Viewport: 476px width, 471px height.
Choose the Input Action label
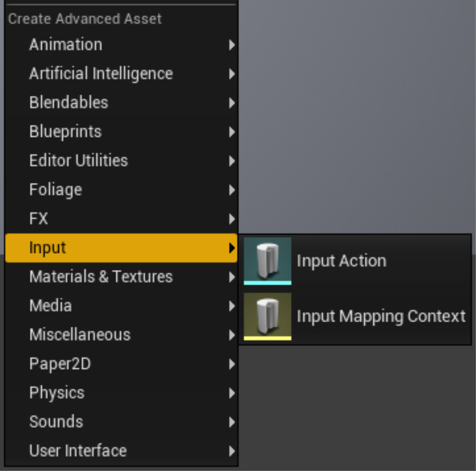pos(341,261)
